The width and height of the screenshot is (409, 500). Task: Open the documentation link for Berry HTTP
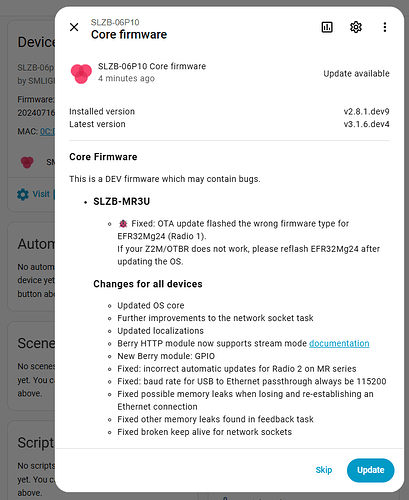pos(339,343)
